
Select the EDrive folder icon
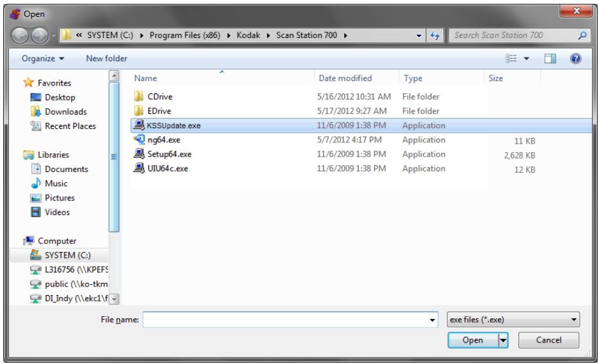point(139,111)
